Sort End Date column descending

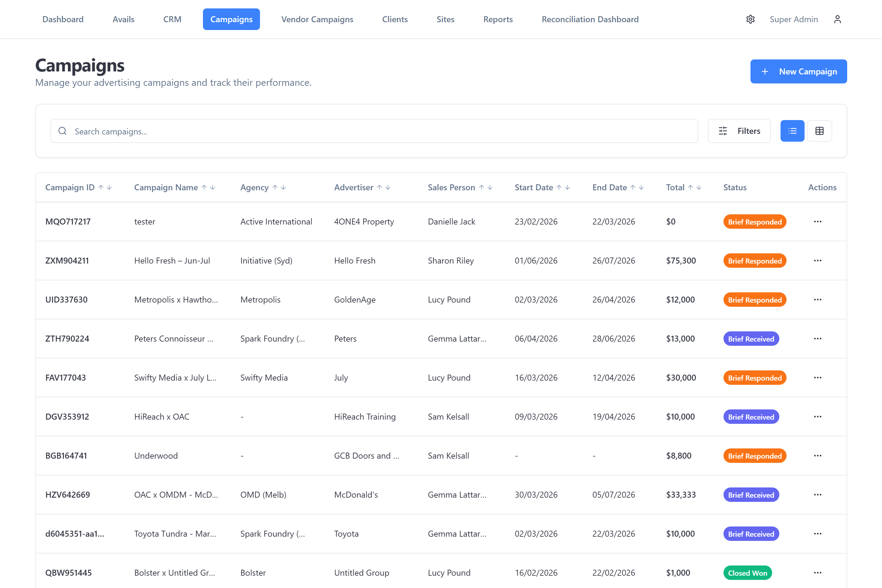641,188
